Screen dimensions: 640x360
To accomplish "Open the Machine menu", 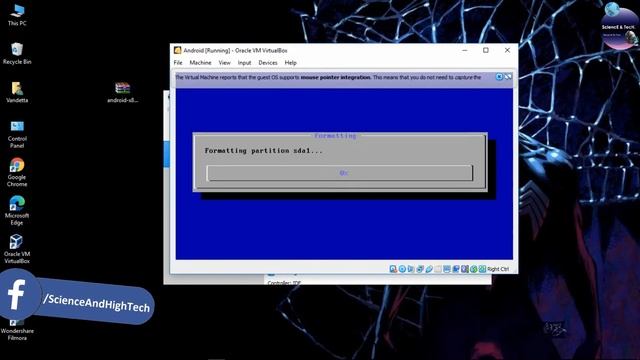I will 200,63.
